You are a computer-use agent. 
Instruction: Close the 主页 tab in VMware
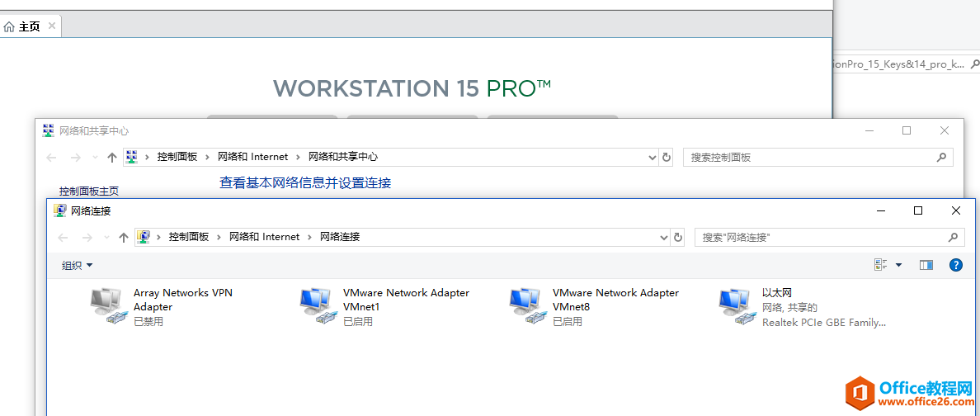tap(52, 26)
